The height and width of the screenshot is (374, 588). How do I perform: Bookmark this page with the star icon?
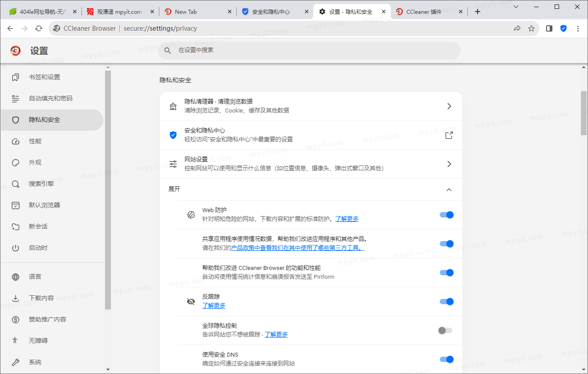(x=531, y=28)
